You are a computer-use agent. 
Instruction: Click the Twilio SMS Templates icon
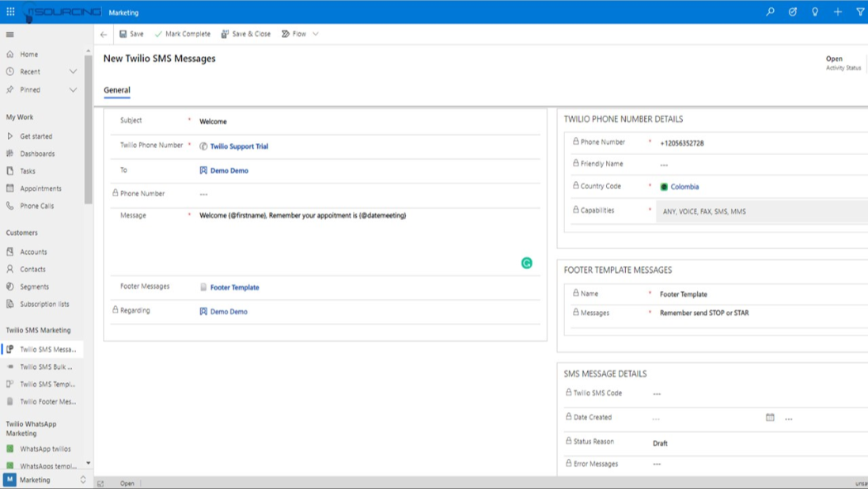coord(10,384)
